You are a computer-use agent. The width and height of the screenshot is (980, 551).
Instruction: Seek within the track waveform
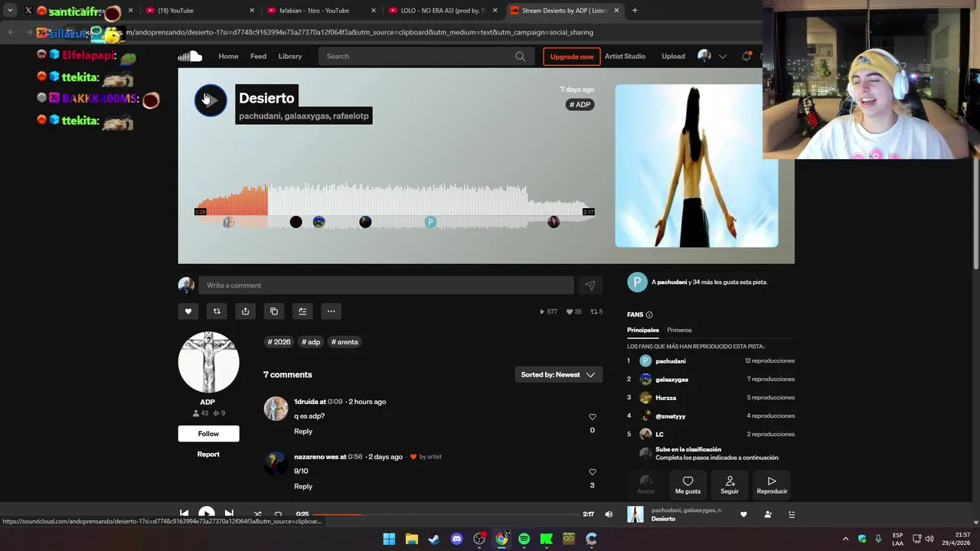click(x=394, y=205)
